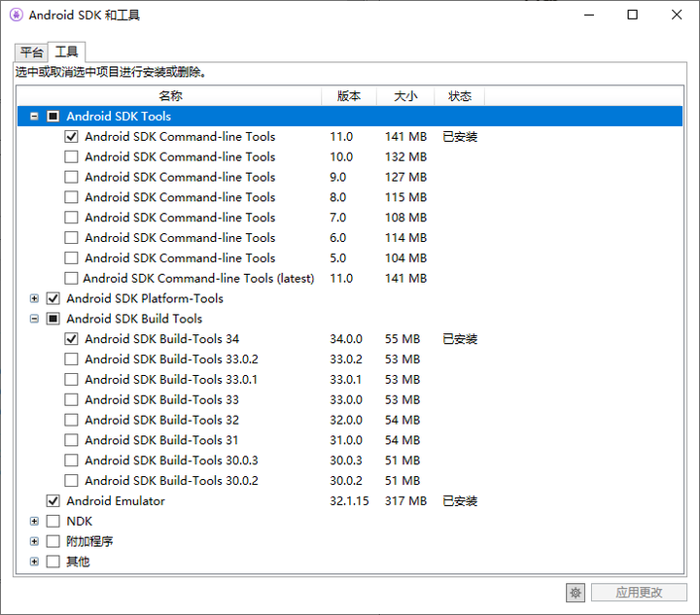The height and width of the screenshot is (615, 700).
Task: Expand the 附加程序 tree node
Action: (35, 541)
